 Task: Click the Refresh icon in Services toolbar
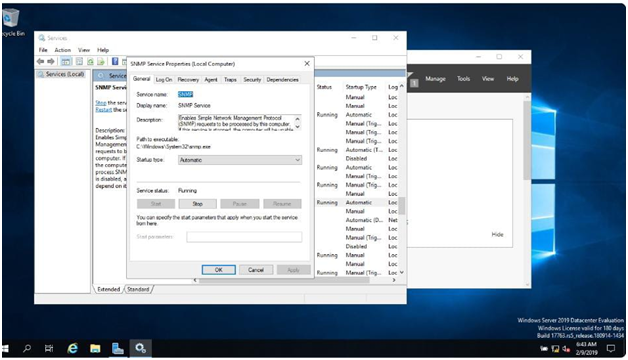[x=91, y=61]
